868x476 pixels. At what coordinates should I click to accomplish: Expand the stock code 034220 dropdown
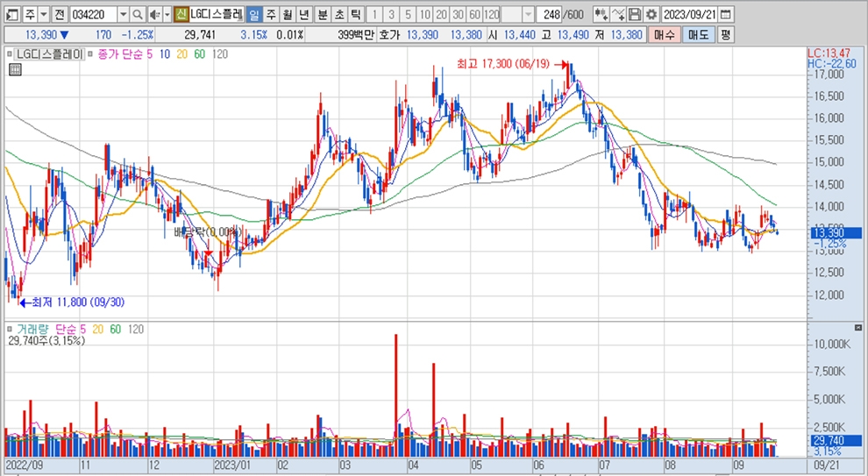122,15
